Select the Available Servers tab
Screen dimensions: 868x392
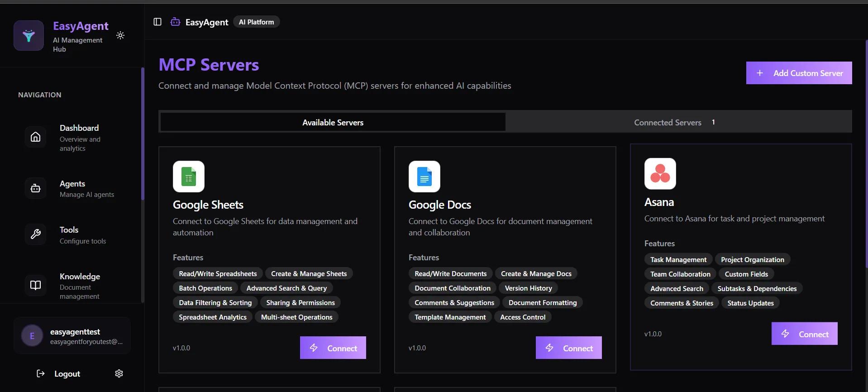click(x=333, y=122)
